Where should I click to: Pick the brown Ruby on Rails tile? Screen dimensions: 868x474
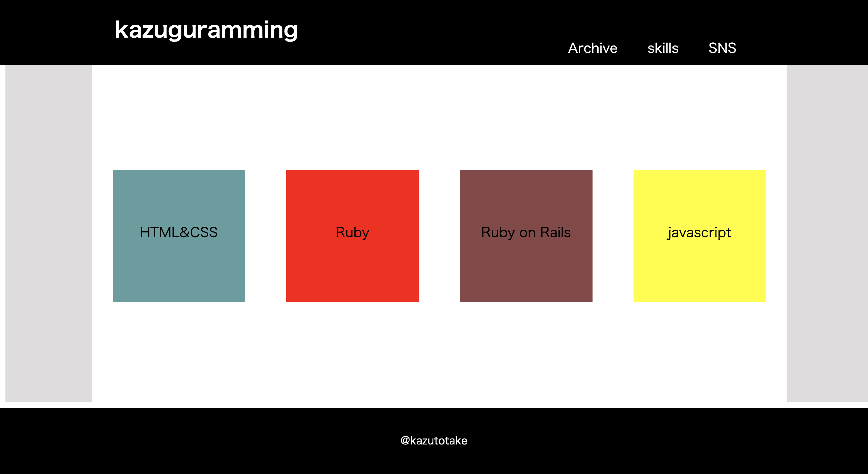pos(526,236)
